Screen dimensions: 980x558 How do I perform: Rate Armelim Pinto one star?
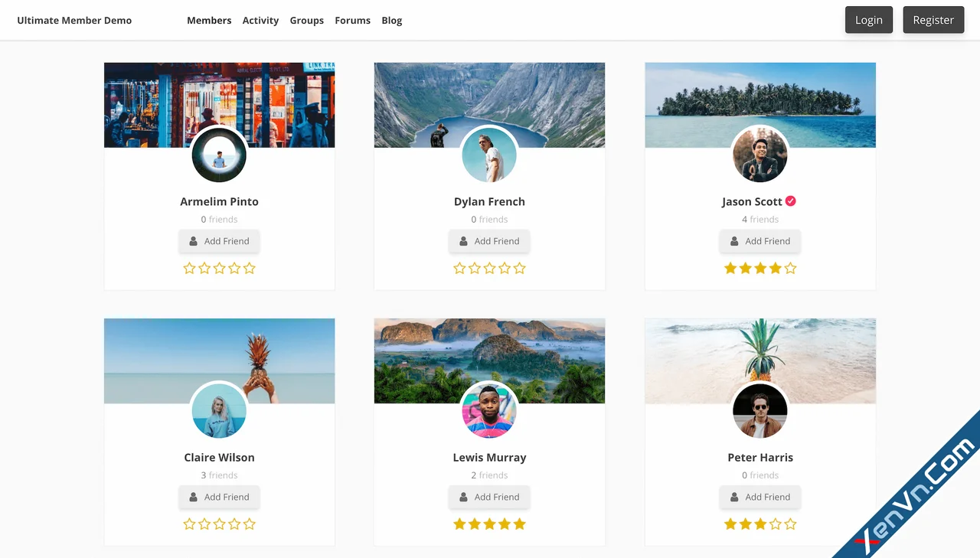(x=189, y=268)
